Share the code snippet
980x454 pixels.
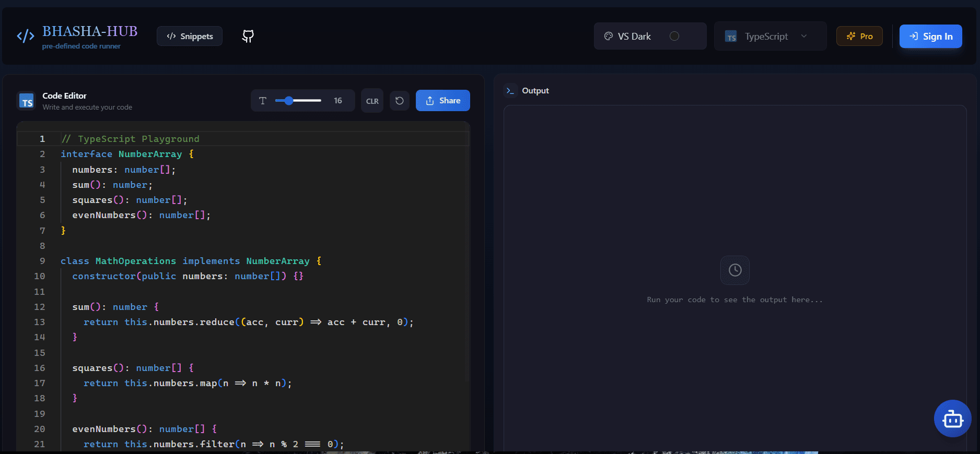[x=443, y=101]
